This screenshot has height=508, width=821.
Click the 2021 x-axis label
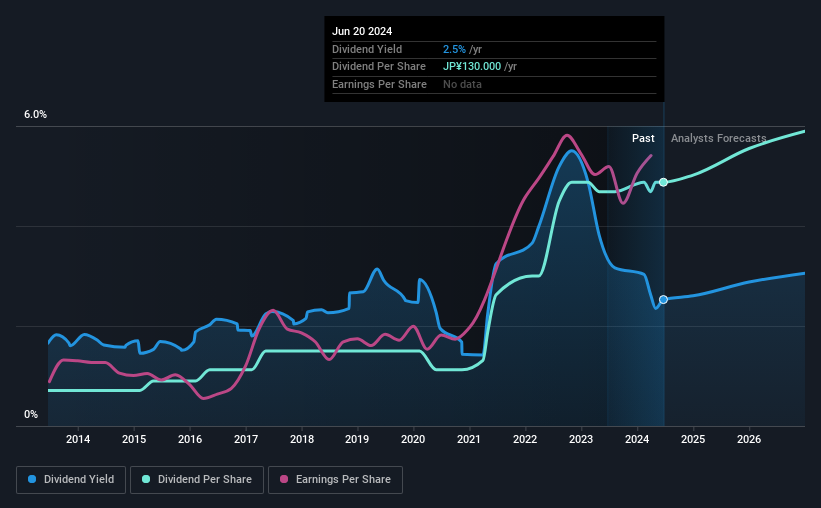[x=469, y=439]
